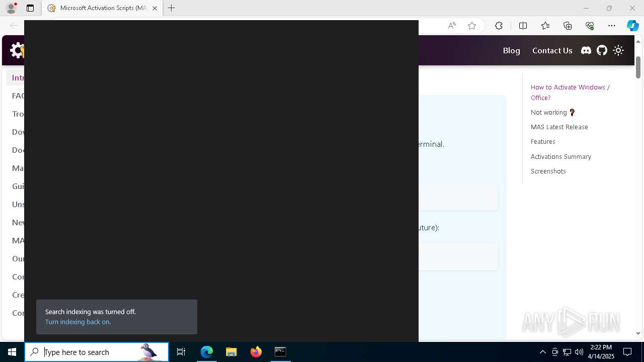Select the Microsoft Activation Scripts tab
644x362 pixels.
coord(102,8)
